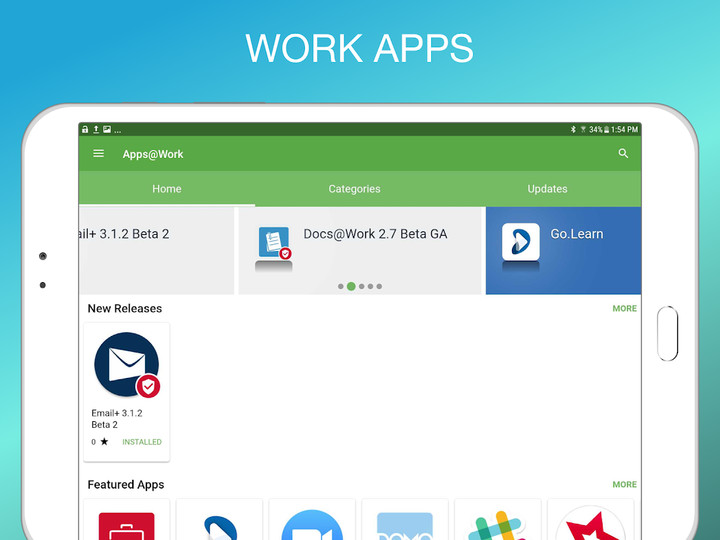Open the blue video camera featured app
720x540 pixels.
312,525
